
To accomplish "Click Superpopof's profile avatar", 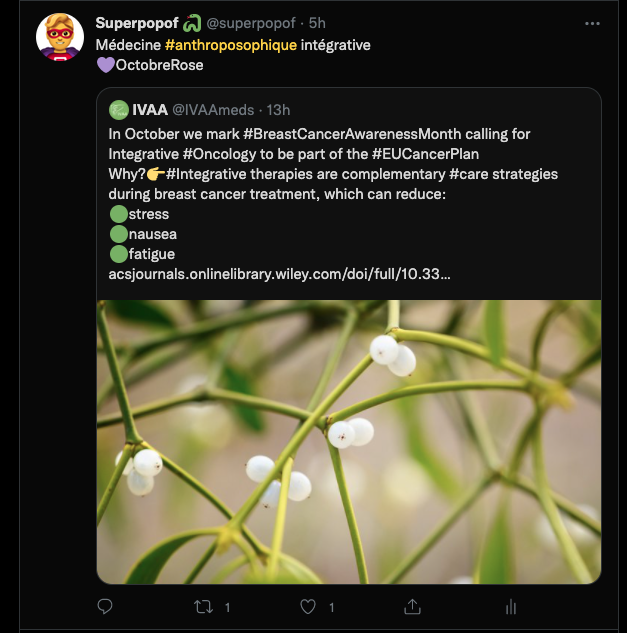I will [59, 38].
